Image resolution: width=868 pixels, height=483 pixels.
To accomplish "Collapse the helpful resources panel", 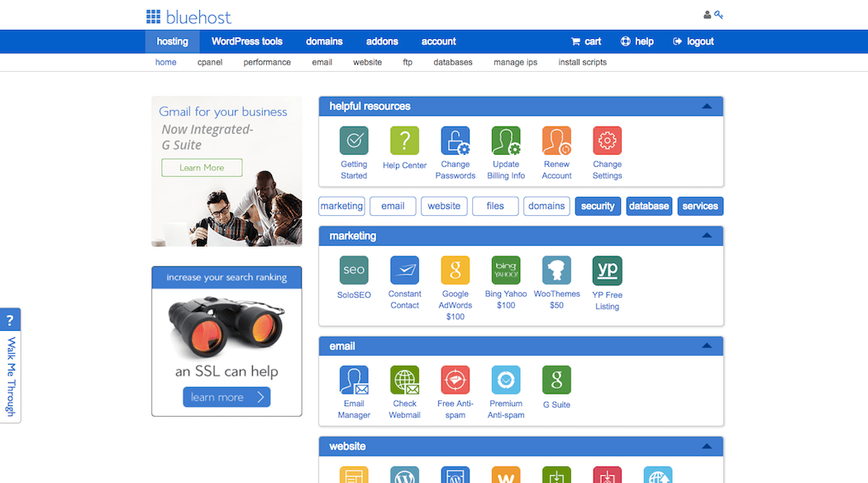I will (x=707, y=106).
